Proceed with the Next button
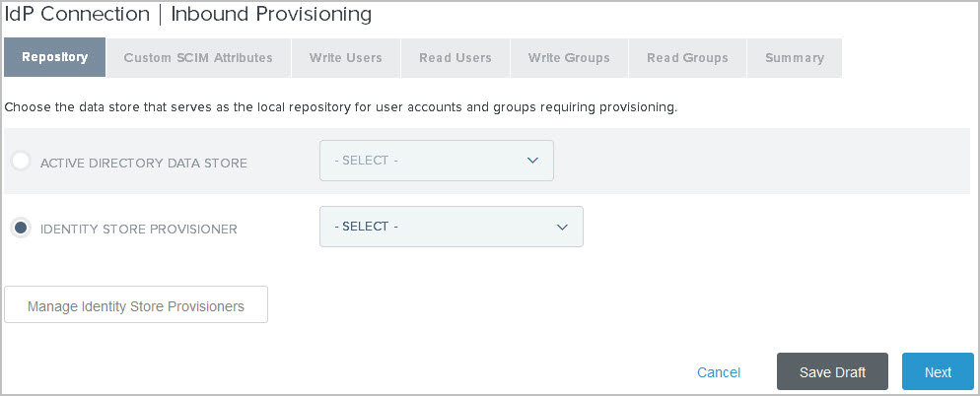This screenshot has height=396, width=980. [x=938, y=372]
